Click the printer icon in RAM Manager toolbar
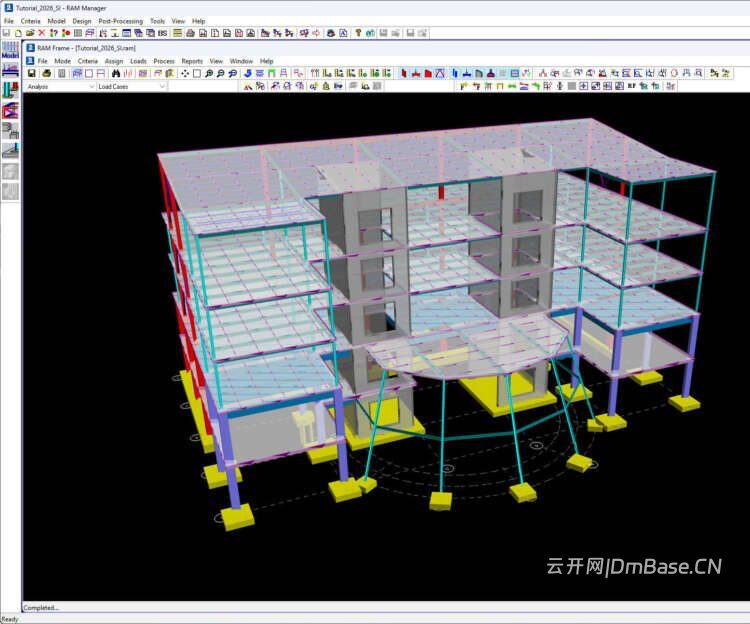Image resolution: width=750 pixels, height=624 pixels. (190, 33)
